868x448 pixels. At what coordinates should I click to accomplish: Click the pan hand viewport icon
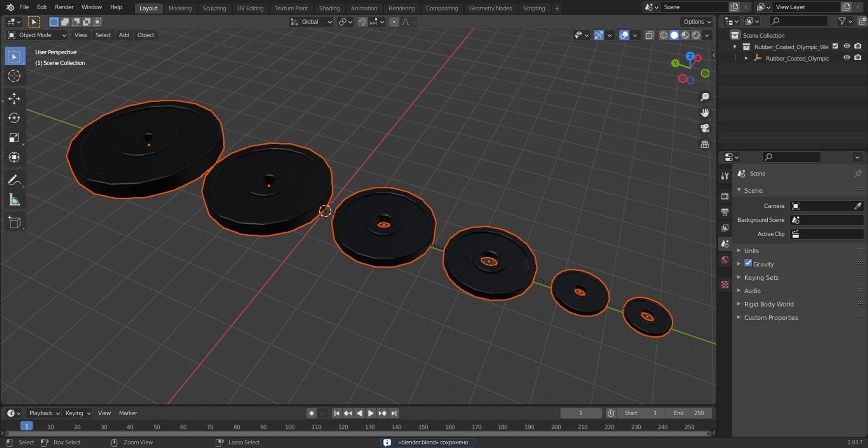click(x=704, y=113)
